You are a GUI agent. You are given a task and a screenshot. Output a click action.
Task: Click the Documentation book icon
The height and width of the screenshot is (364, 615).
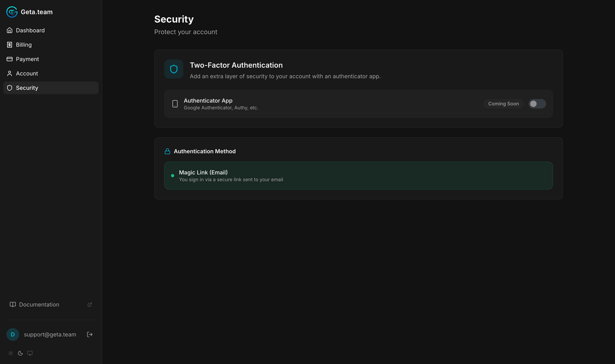tap(13, 304)
